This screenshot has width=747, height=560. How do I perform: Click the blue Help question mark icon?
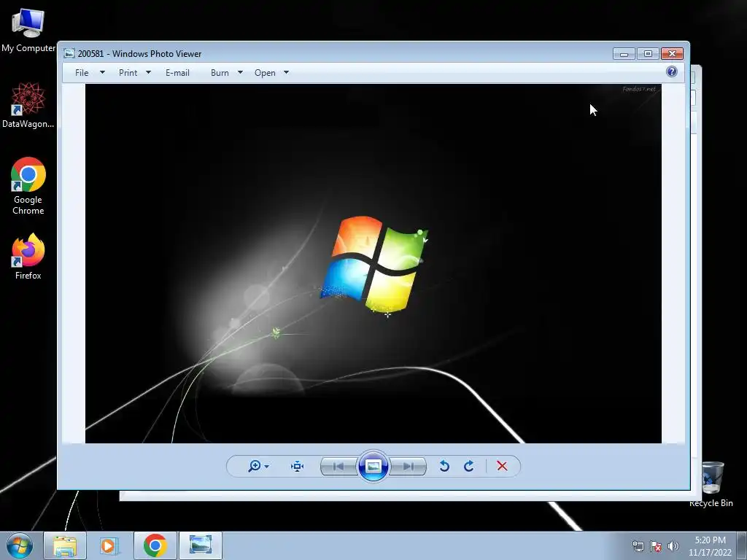(672, 72)
